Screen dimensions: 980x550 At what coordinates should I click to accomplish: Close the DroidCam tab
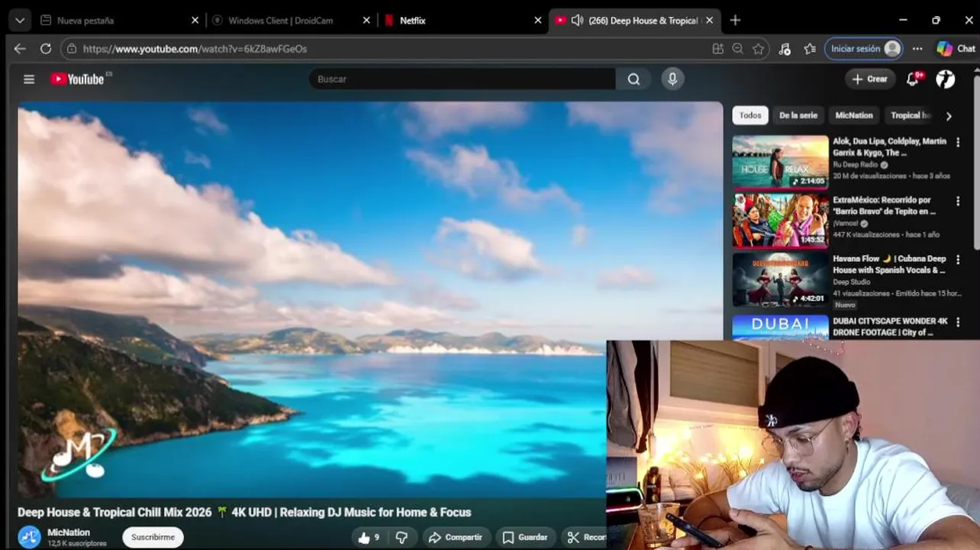pyautogui.click(x=366, y=21)
